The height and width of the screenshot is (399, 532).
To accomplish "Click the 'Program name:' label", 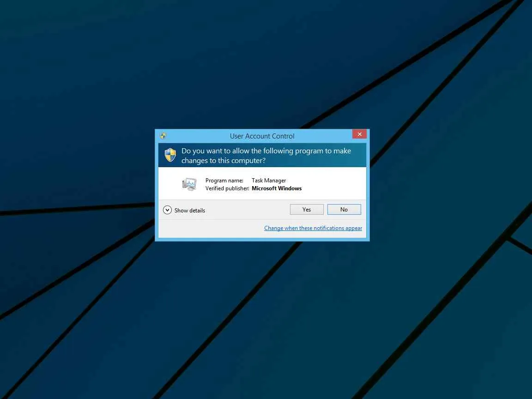I will pos(224,181).
